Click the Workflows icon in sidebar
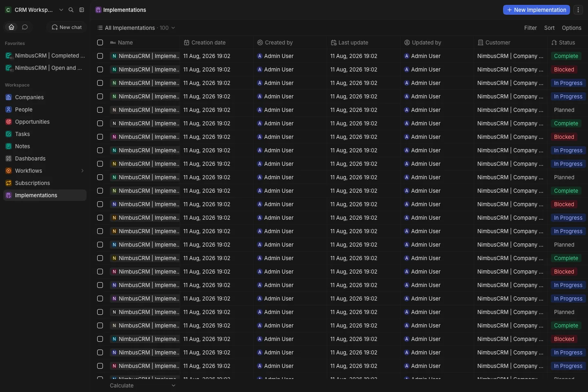The image size is (588, 392). coord(9,171)
